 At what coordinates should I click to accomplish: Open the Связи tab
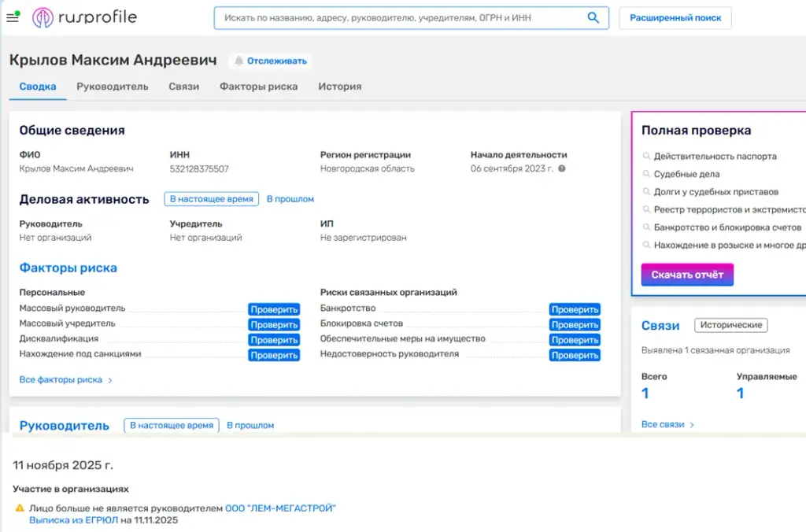click(183, 87)
